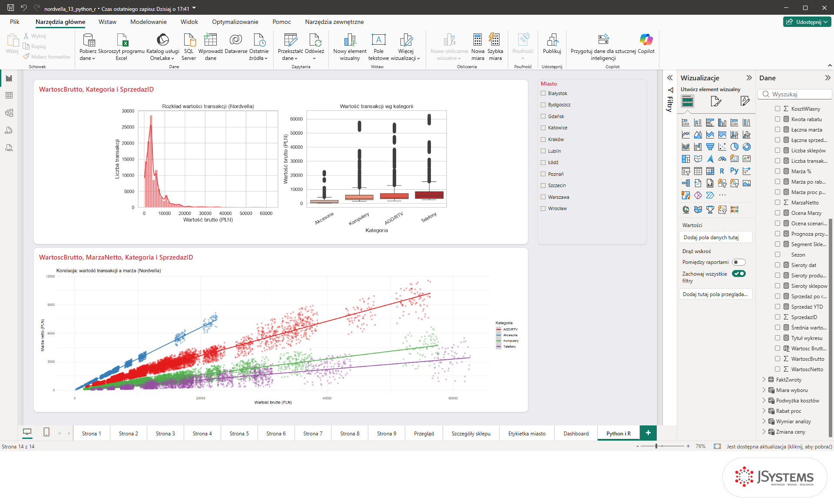Viewport: 834px width, 504px height.
Task: Open the Table view in left sidebar
Action: pyautogui.click(x=9, y=96)
